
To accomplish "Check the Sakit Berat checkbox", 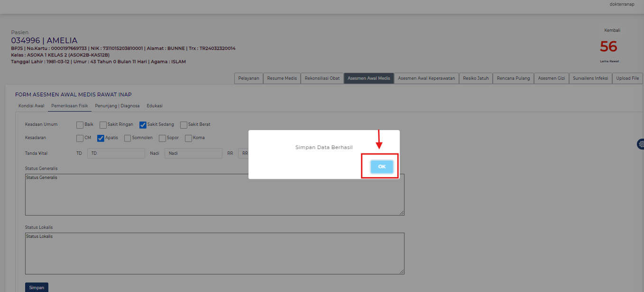I will coord(184,125).
